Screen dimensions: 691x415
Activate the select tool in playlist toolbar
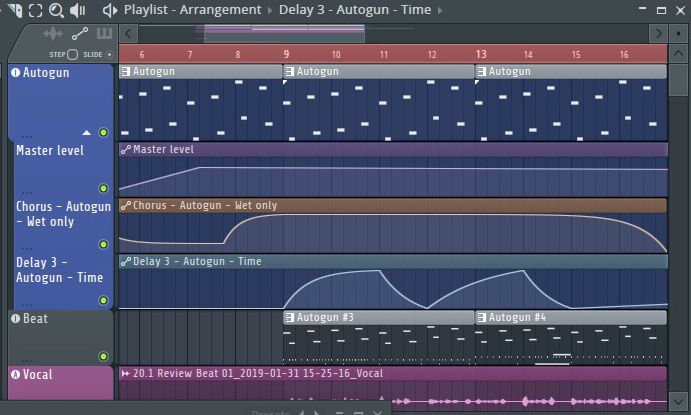(36, 10)
